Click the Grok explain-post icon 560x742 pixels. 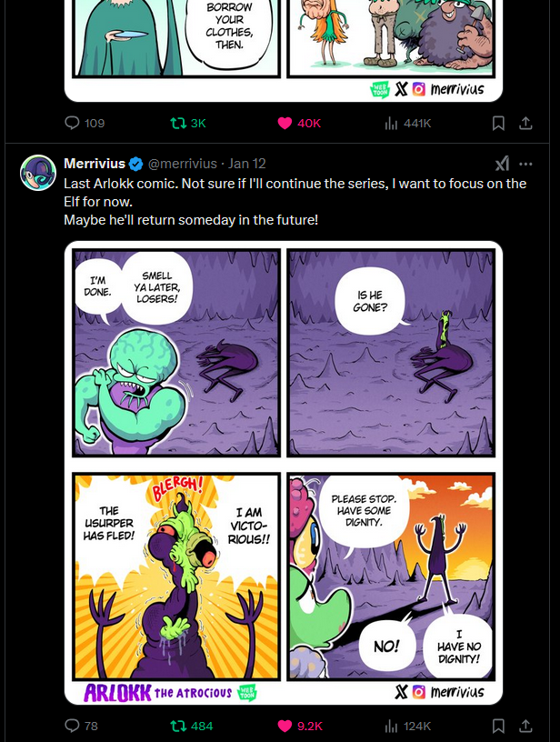(503, 164)
